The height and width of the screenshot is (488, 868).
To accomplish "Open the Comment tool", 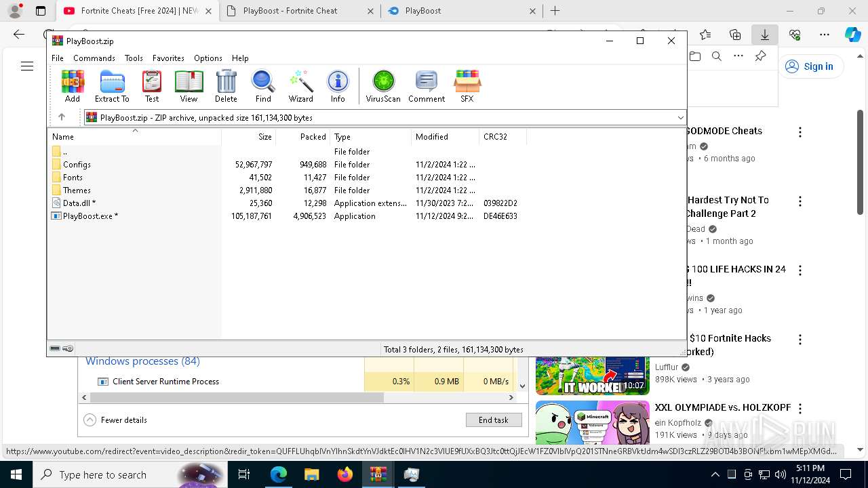I will click(427, 86).
